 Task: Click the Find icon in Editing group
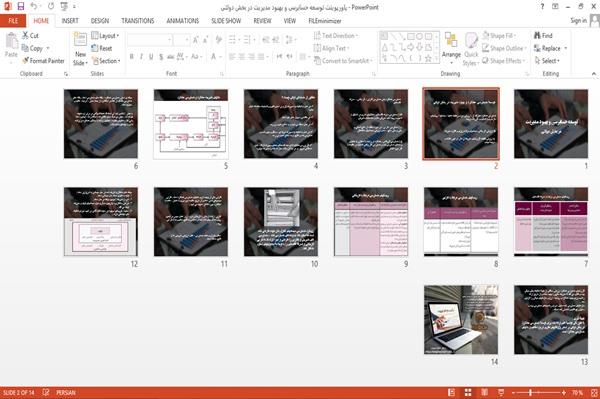tap(543, 36)
